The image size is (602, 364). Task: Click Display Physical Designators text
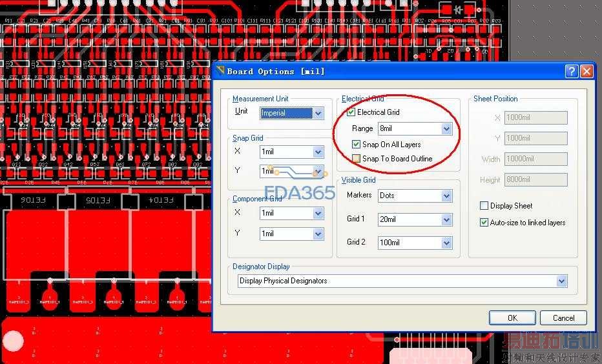pyautogui.click(x=284, y=281)
